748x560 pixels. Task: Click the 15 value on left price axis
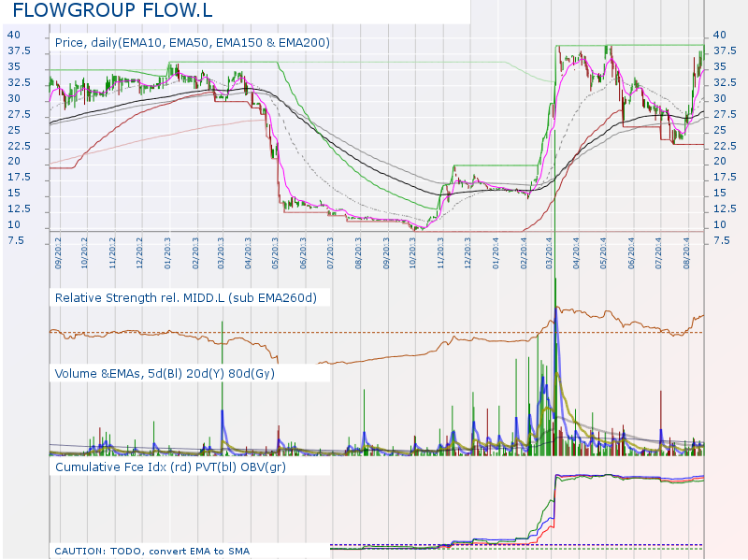[14, 194]
